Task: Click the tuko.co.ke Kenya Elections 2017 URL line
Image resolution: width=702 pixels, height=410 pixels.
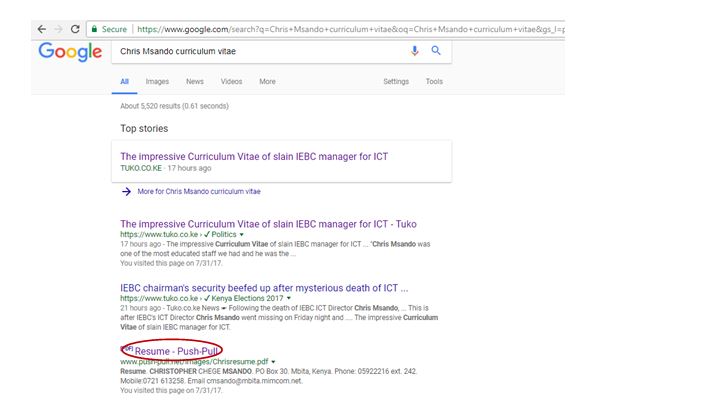Action: 201,299
